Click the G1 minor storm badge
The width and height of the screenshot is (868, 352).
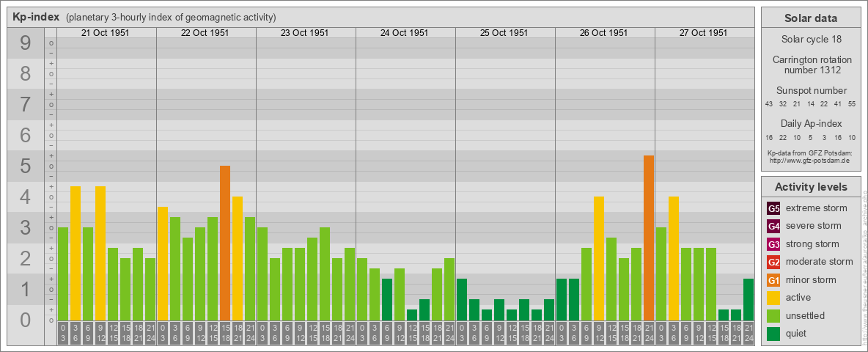[x=773, y=280]
